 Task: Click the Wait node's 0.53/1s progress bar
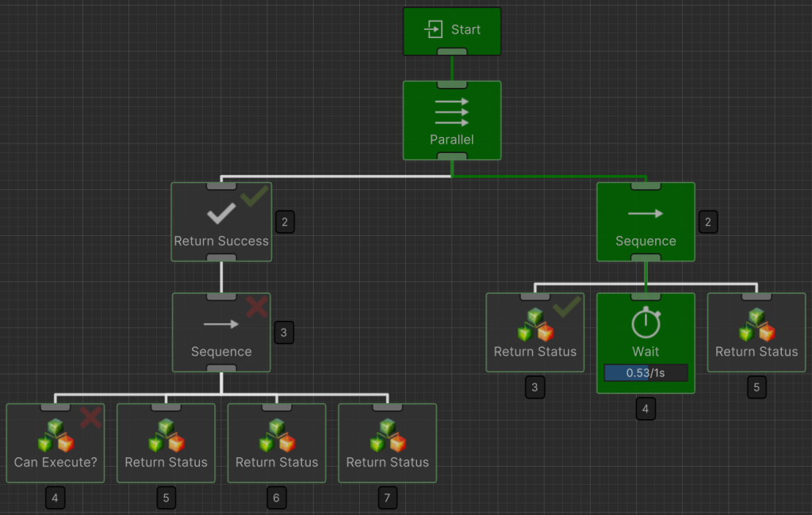pos(645,372)
